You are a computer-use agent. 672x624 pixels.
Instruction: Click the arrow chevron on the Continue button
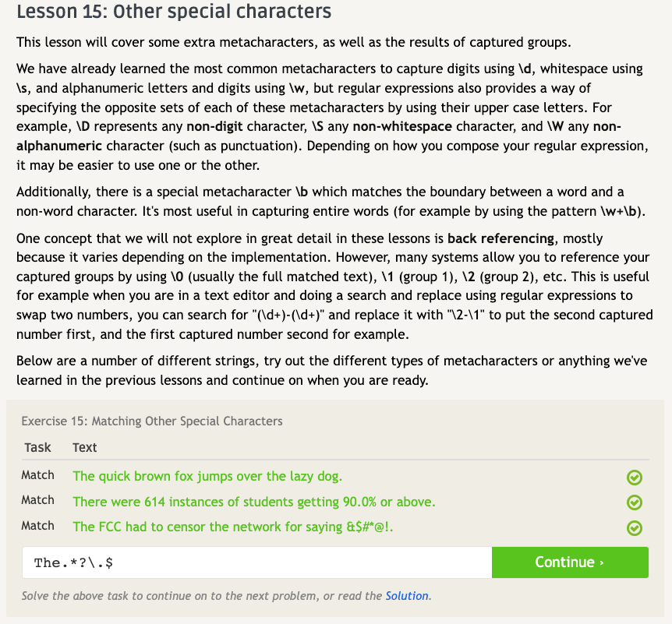point(601,562)
